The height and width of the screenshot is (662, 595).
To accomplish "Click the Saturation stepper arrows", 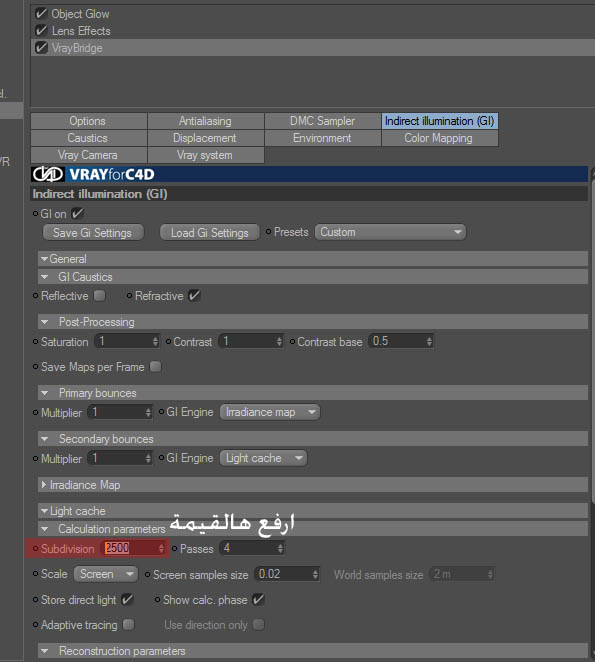I will pos(155,341).
